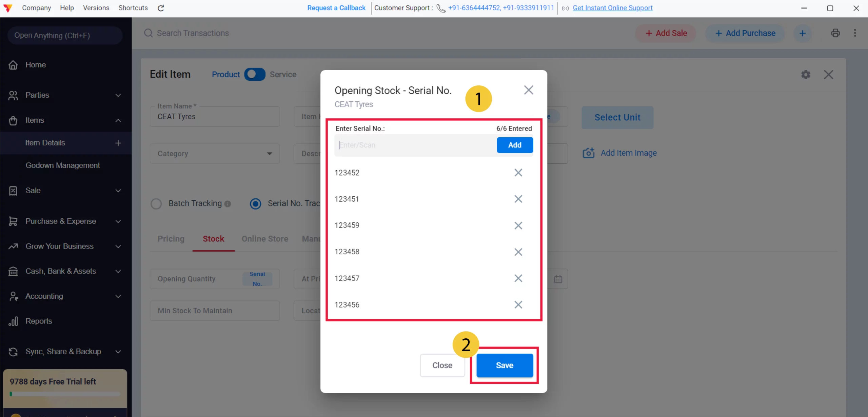
Task: Click the Add Item Image camera icon
Action: tap(589, 153)
